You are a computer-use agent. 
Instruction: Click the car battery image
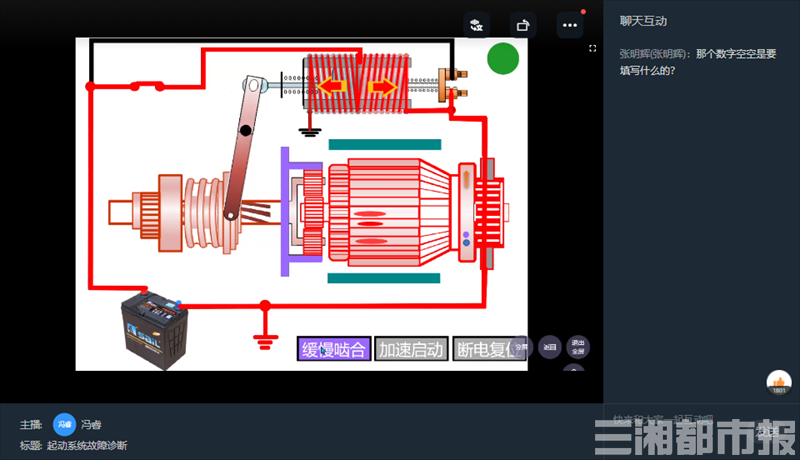pos(155,330)
